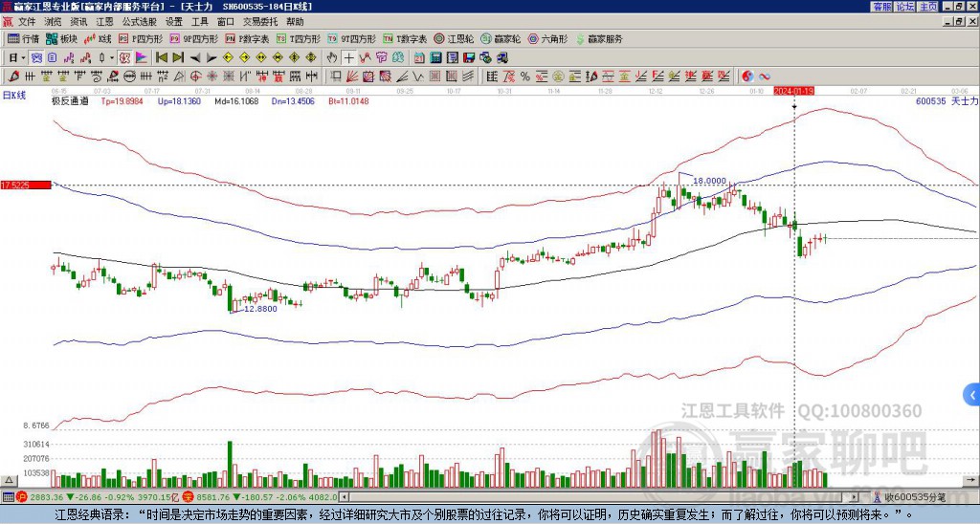Select the circle with horizontal lines tool
The height and width of the screenshot is (524, 980).
(129, 76)
